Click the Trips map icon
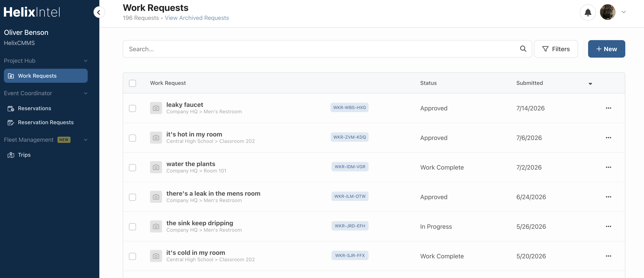This screenshot has width=644, height=278. click(11, 155)
